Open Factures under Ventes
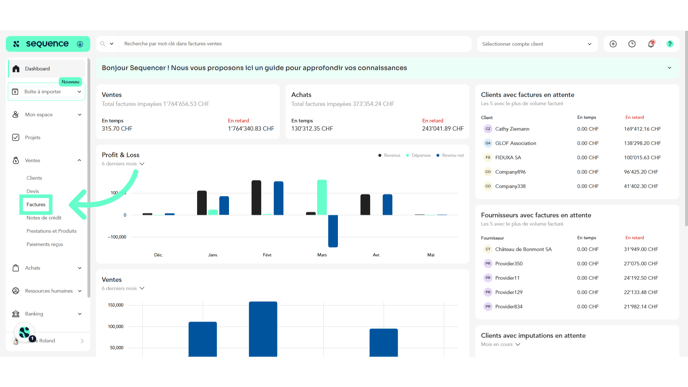Viewport: 688px width, 387px height. tap(36, 204)
